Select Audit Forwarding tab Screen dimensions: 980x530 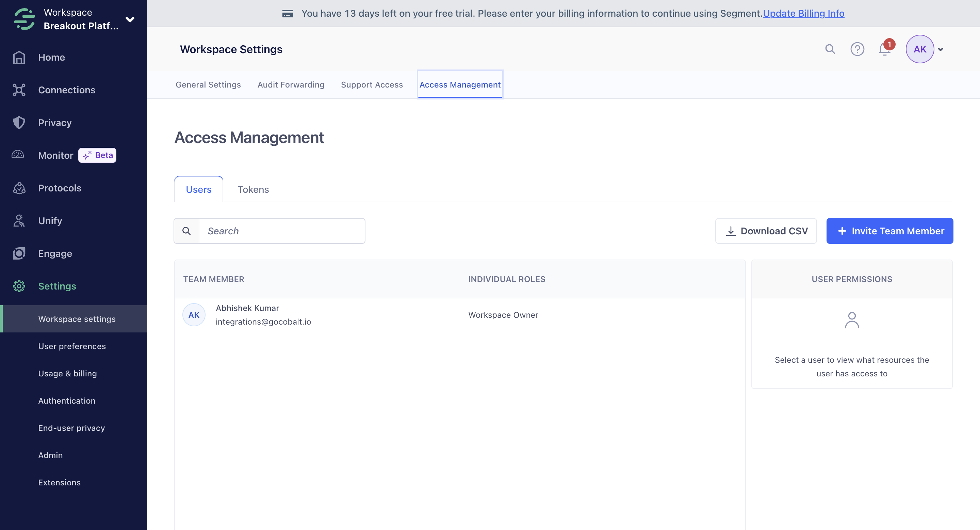click(291, 85)
